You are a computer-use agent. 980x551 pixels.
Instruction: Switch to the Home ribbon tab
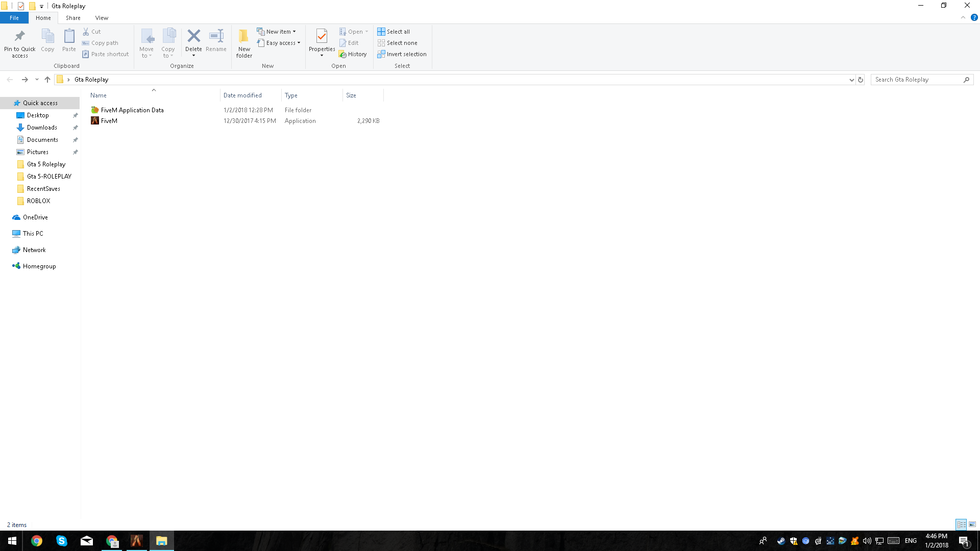(x=43, y=18)
